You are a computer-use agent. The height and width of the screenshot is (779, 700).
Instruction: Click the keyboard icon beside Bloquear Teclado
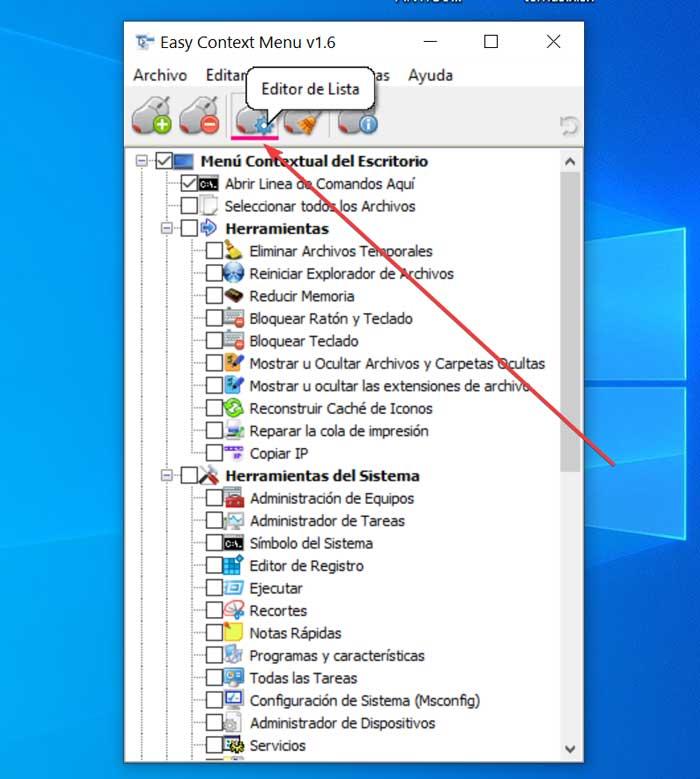[233, 340]
